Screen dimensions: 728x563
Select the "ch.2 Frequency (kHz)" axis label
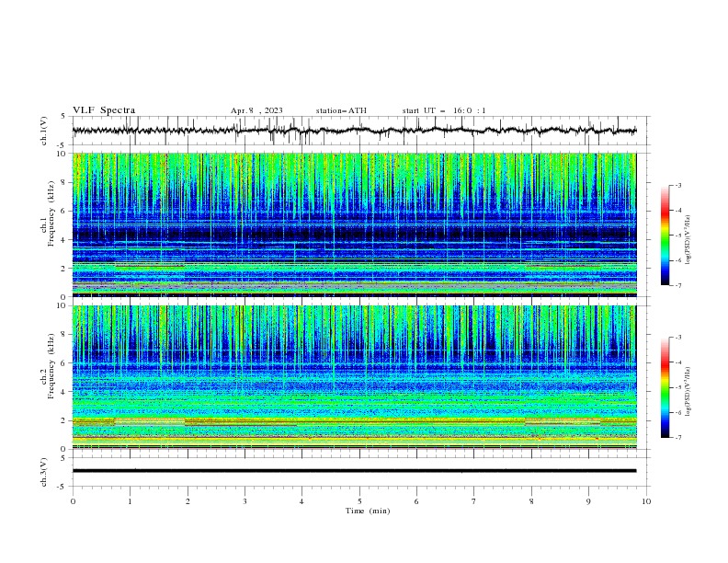coord(48,366)
